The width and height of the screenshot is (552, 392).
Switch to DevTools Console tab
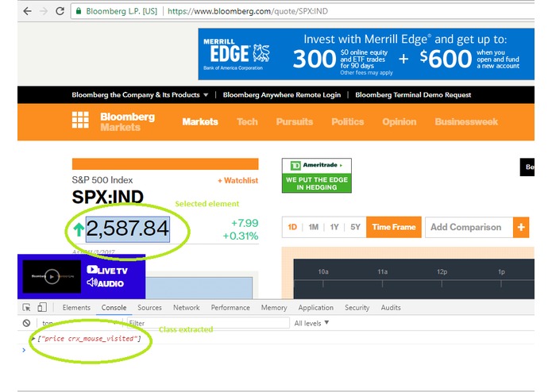coord(114,308)
